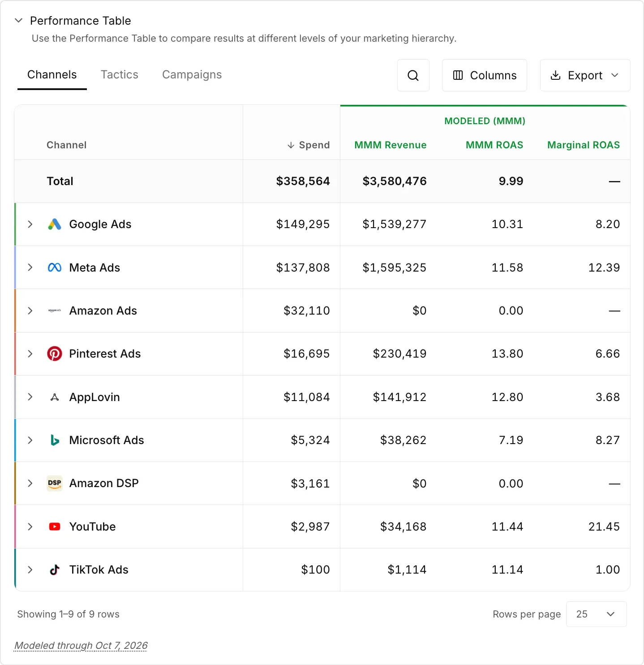Open the Campaigns tab

coord(192,75)
